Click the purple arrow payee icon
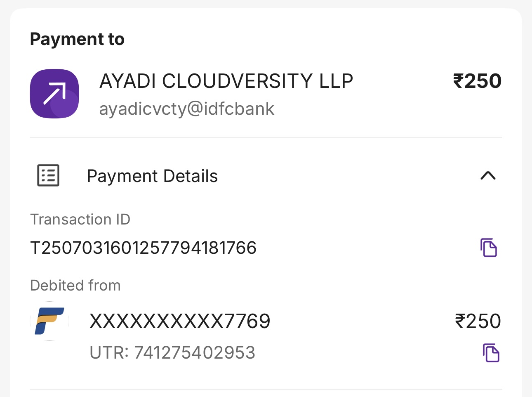 tap(54, 94)
